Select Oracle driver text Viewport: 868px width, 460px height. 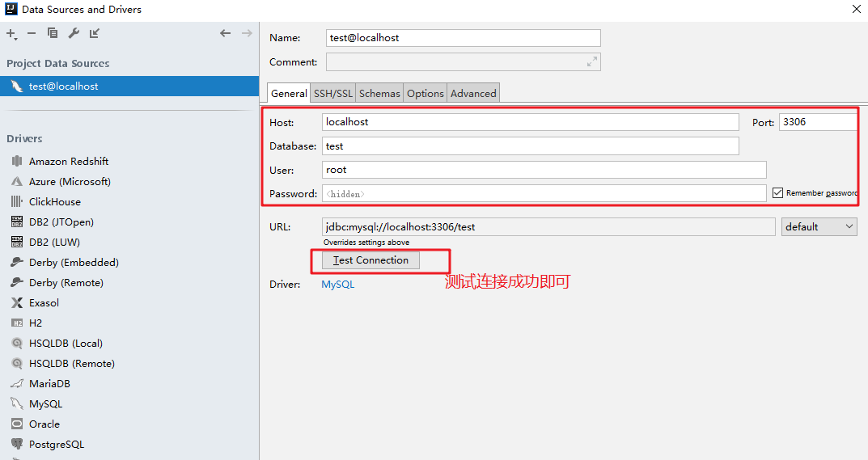[x=44, y=424]
